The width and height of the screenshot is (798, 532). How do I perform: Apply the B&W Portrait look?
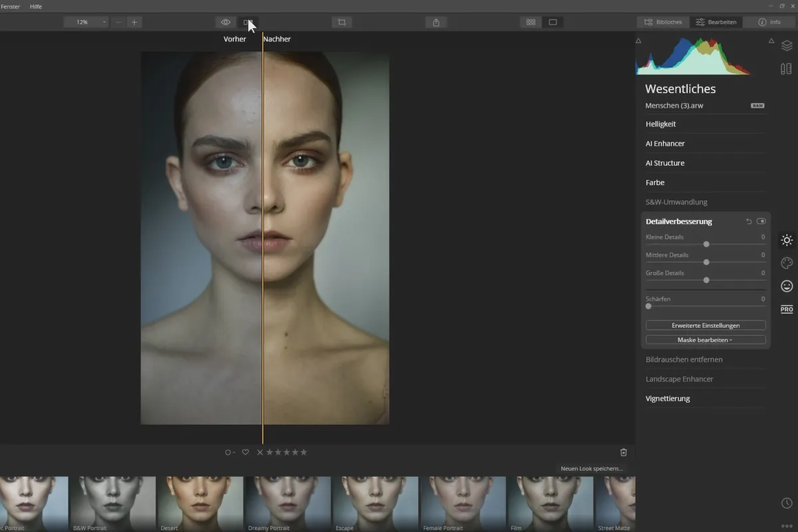tap(112, 503)
